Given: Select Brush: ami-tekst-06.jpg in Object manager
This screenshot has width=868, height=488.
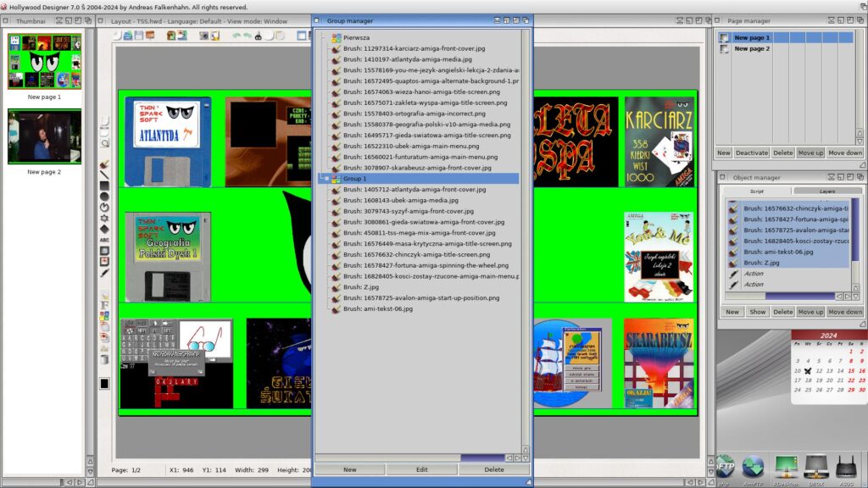Looking at the screenshot, I should (x=788, y=252).
